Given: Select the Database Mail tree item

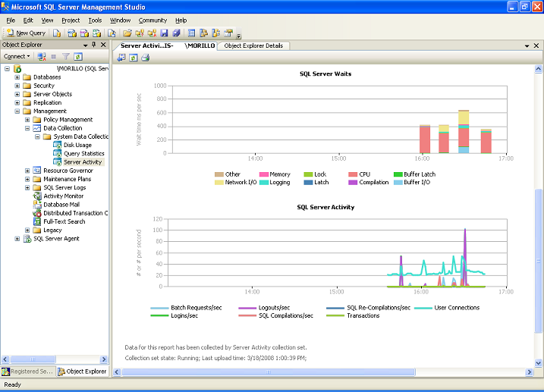Looking at the screenshot, I should point(61,205).
